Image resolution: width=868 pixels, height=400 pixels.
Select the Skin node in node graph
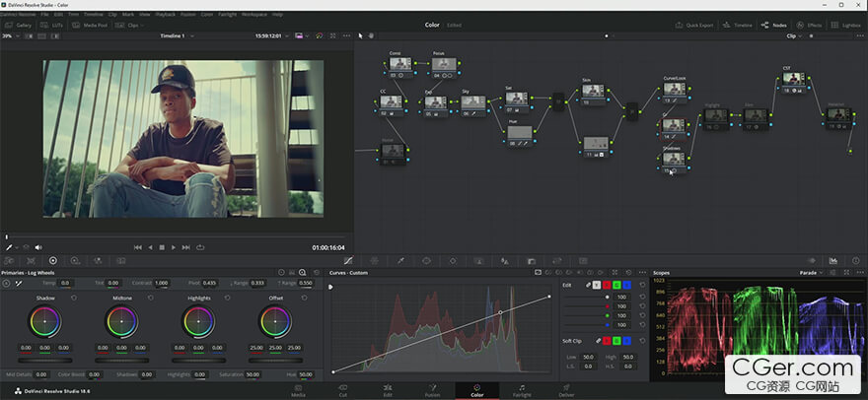[592, 92]
